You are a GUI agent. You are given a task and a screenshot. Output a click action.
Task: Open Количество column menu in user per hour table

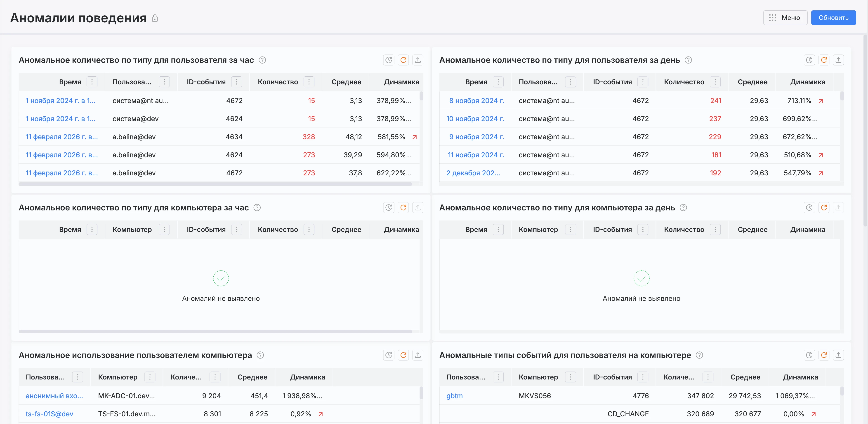click(x=309, y=82)
